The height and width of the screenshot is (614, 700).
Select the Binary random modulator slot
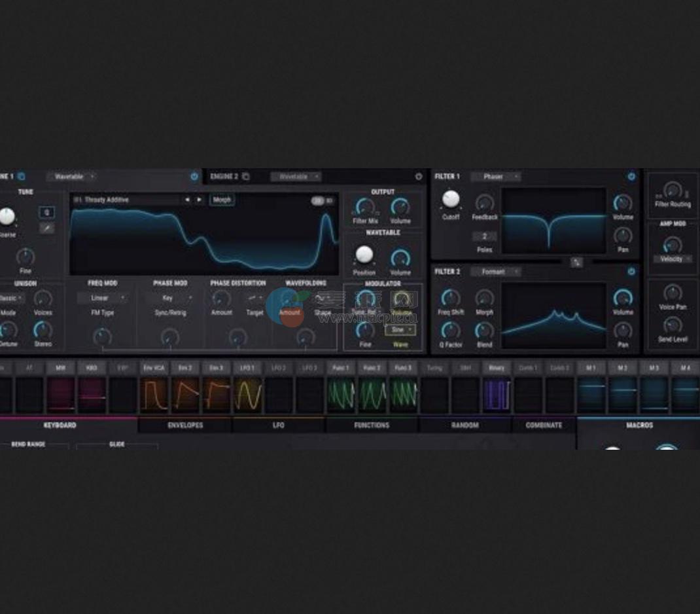click(x=497, y=368)
